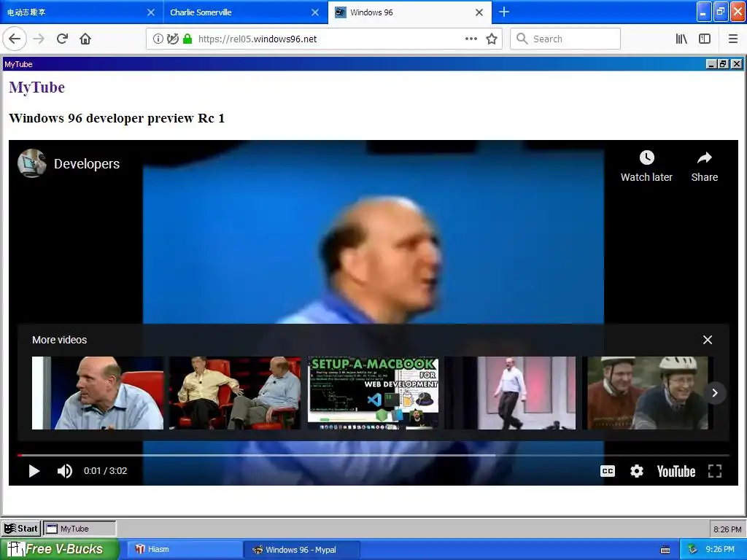This screenshot has width=747, height=560.
Task: Close the Charlie Somerville tab
Action: 315,12
